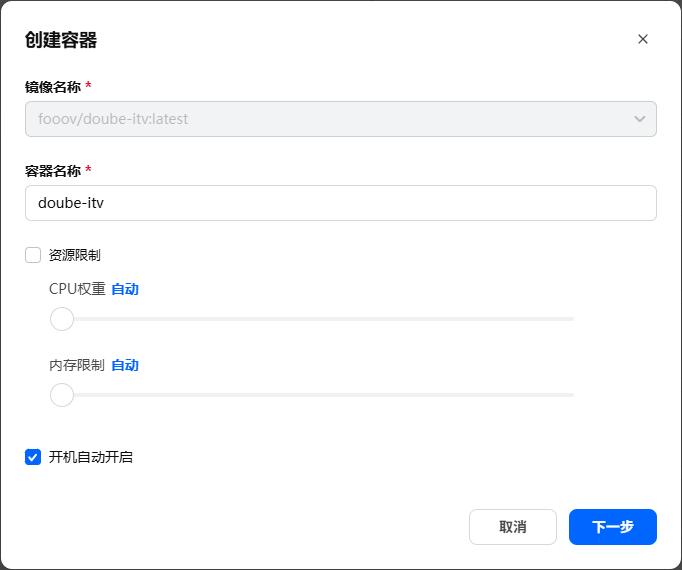This screenshot has width=682, height=570.
Task: Click the middle of the 内存限制 slider track
Action: (318, 395)
